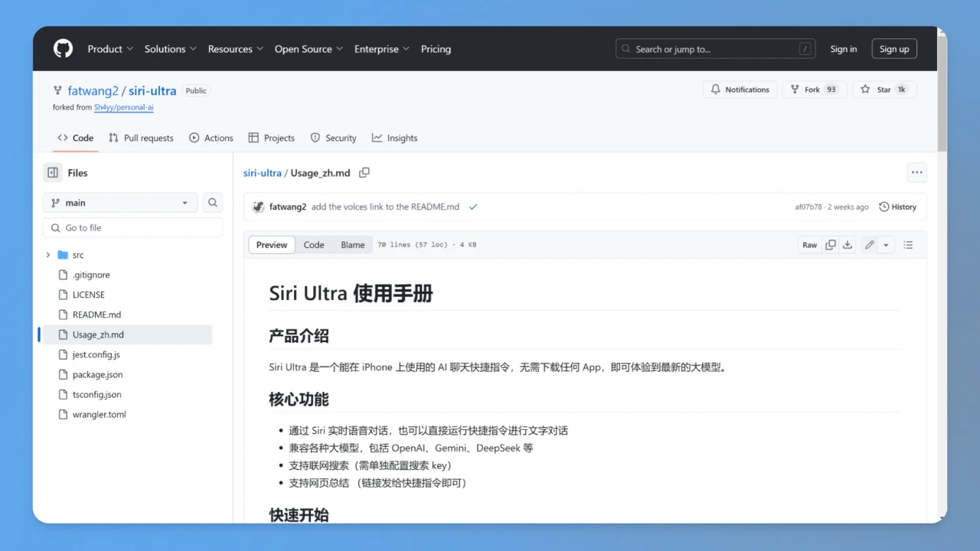Edit the file with the pencil icon

tap(868, 244)
